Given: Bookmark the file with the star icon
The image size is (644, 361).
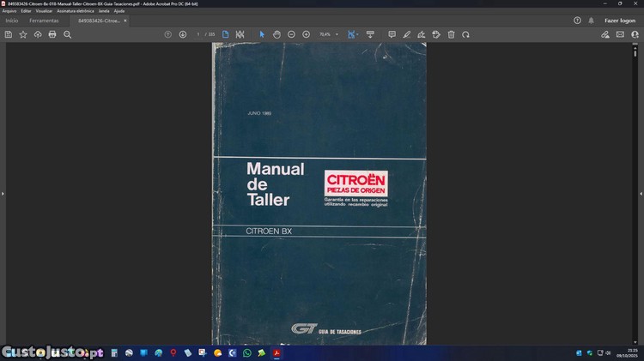Looking at the screenshot, I should [23, 34].
